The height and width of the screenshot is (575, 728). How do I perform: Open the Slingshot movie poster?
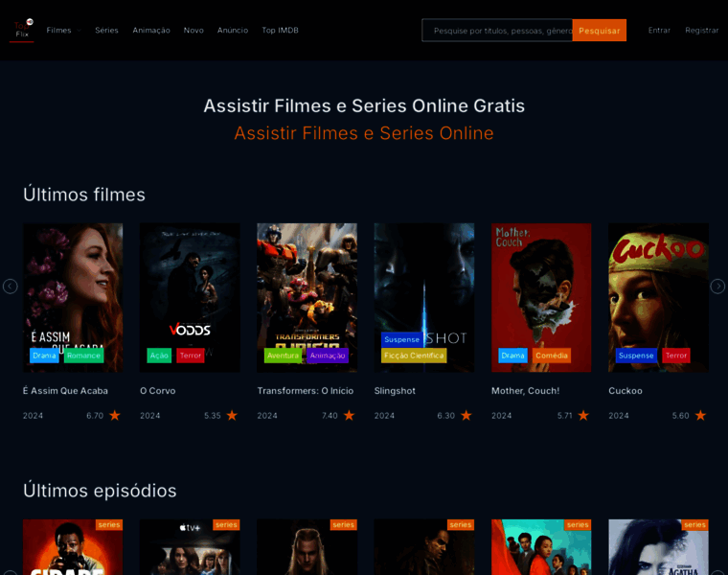coord(424,297)
